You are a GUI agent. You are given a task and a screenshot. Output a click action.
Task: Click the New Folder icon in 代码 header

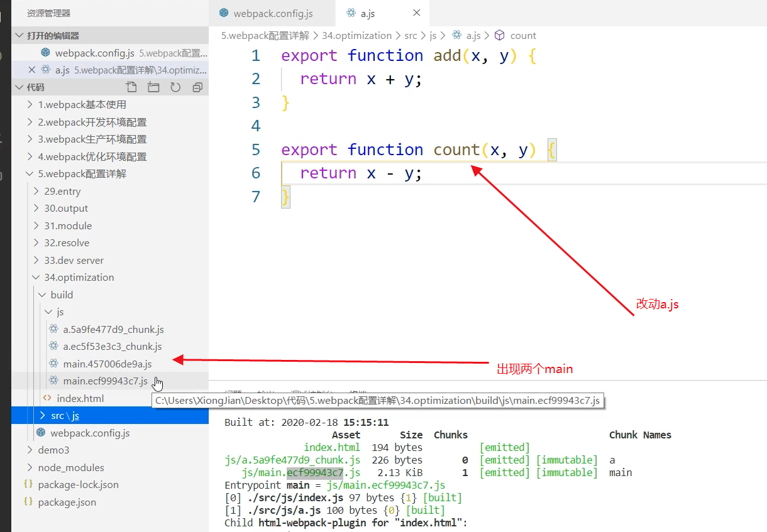pos(153,87)
